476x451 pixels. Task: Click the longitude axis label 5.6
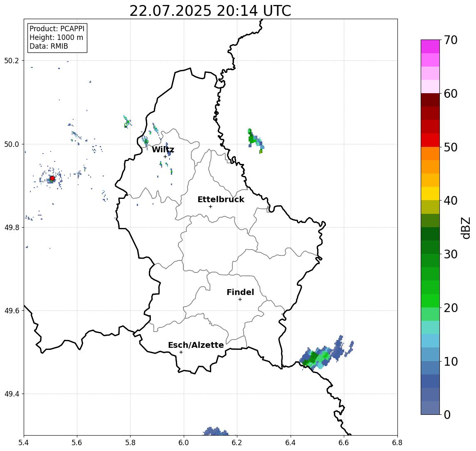pyautogui.click(x=77, y=443)
